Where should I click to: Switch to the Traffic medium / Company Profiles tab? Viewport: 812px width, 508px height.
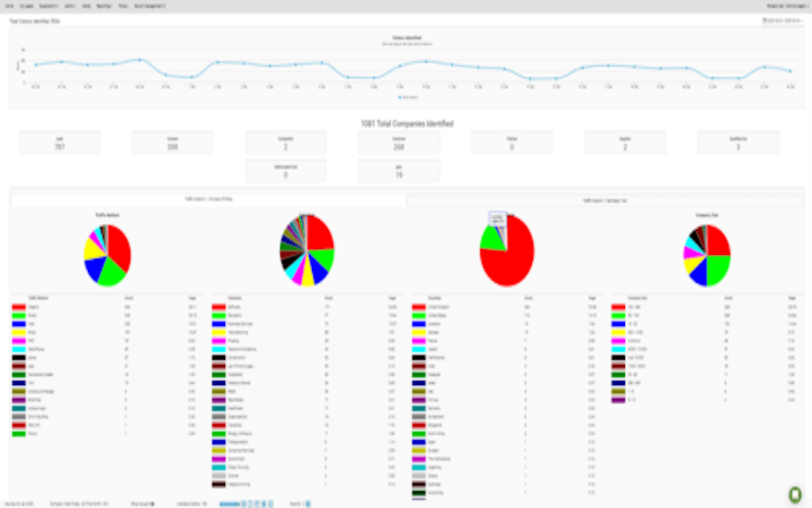click(x=209, y=199)
